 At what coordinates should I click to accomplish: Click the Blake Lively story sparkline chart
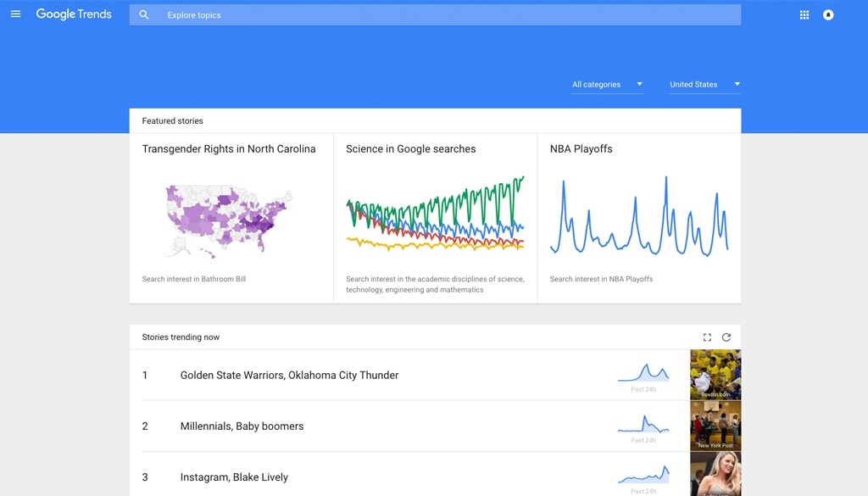643,475
